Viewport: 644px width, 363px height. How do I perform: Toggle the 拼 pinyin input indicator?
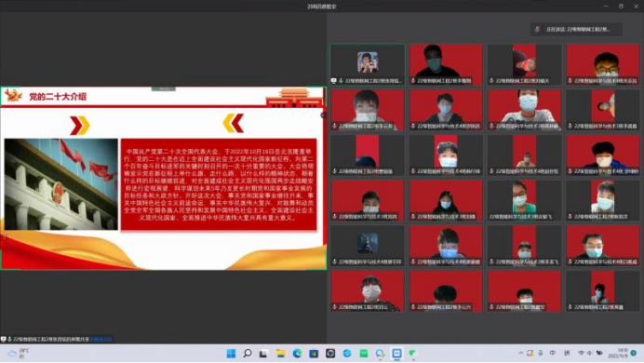click(x=567, y=353)
